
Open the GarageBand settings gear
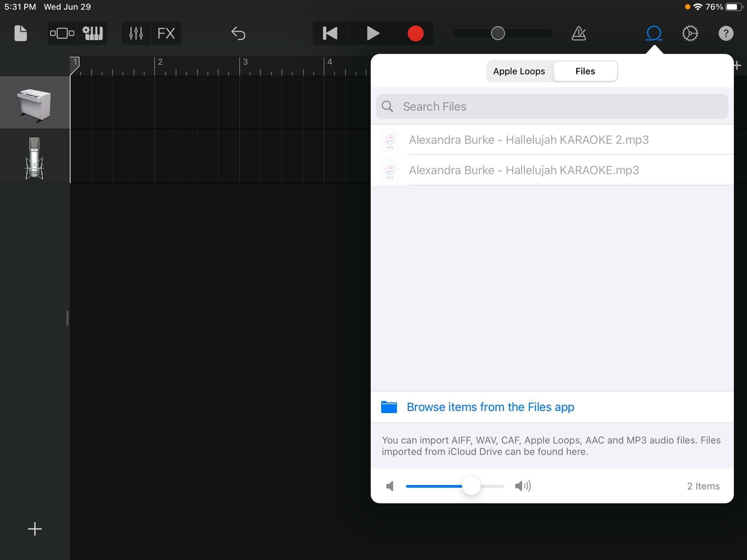[x=690, y=33]
